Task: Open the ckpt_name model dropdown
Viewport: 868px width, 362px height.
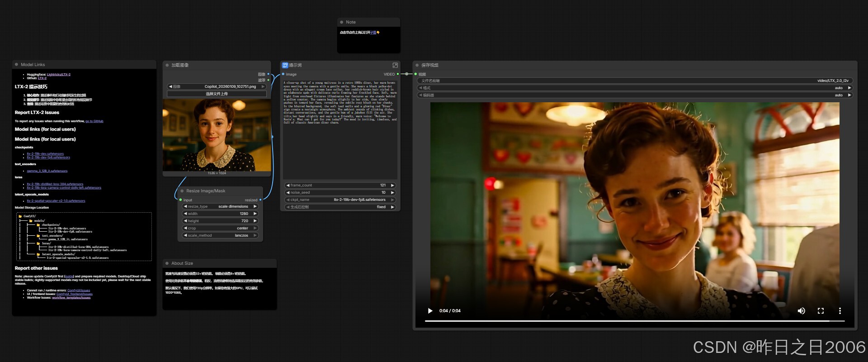Action: [340, 200]
